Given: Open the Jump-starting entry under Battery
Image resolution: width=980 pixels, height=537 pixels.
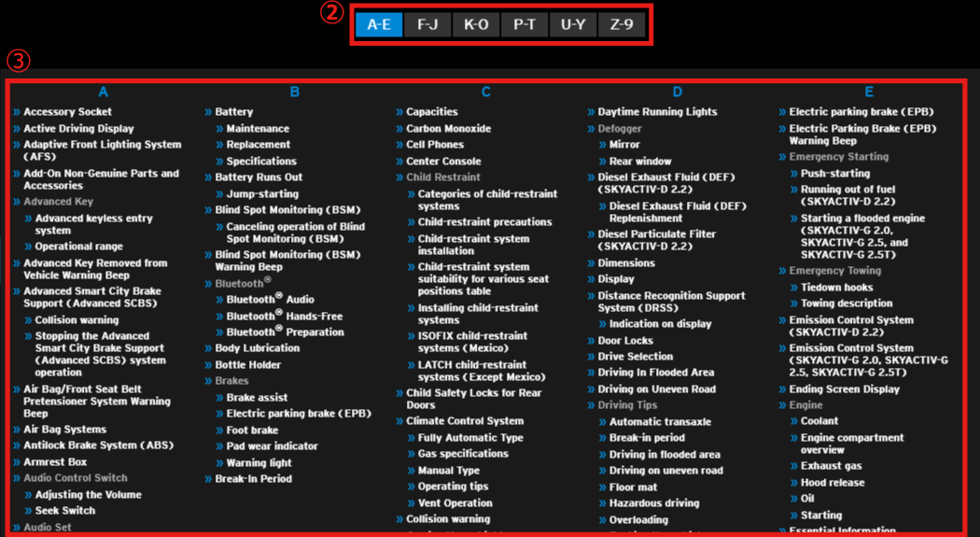Looking at the screenshot, I should point(262,194).
